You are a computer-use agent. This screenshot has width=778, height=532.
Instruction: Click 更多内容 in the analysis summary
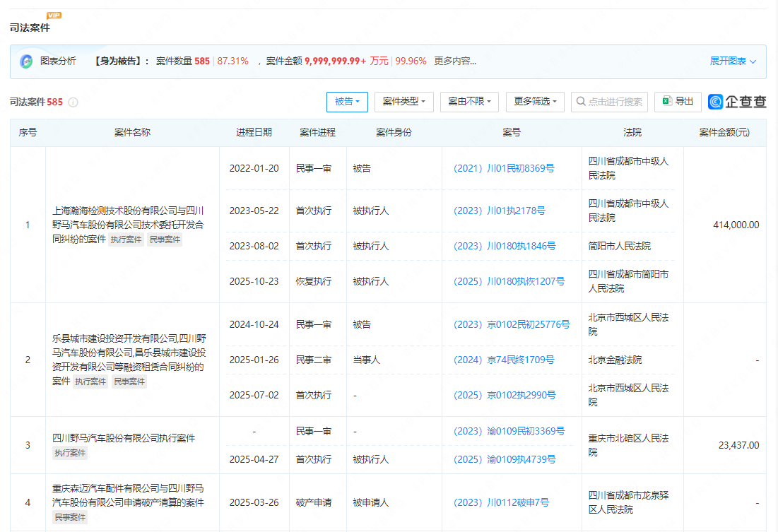click(455, 61)
